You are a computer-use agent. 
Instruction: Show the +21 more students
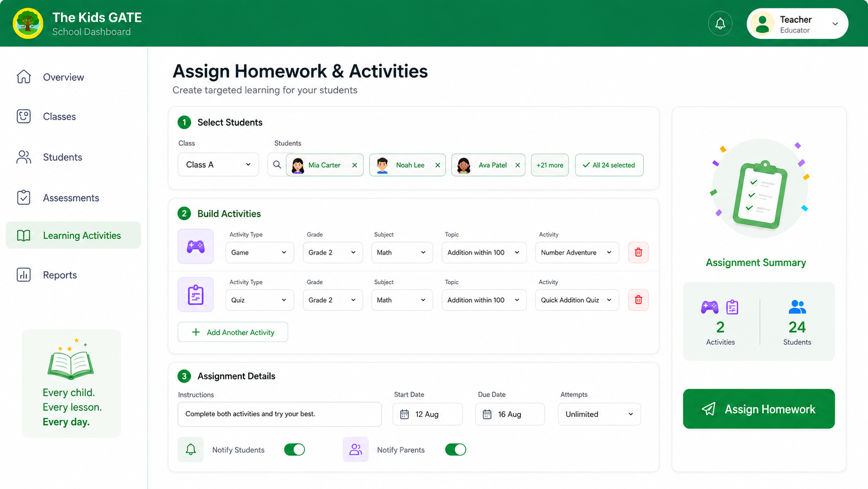pos(550,165)
